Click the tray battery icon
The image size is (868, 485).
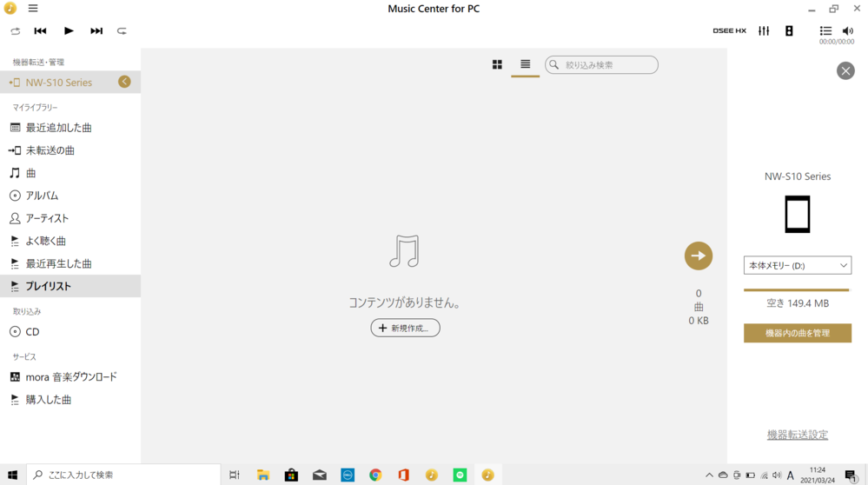(750, 475)
